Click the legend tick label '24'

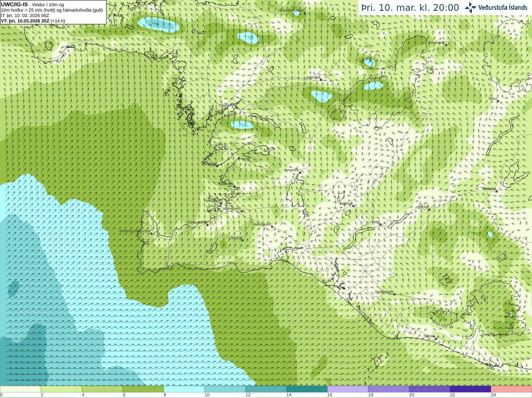click(x=493, y=395)
